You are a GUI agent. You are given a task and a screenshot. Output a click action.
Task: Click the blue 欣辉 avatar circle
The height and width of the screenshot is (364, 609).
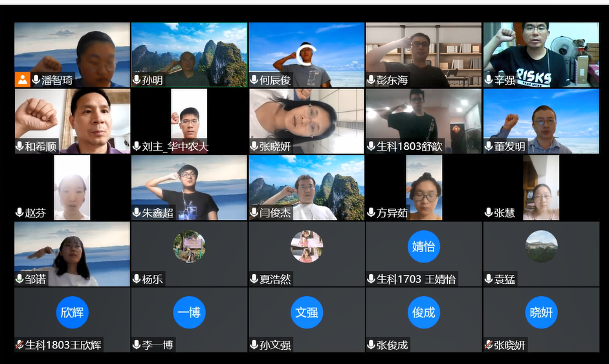(x=72, y=312)
